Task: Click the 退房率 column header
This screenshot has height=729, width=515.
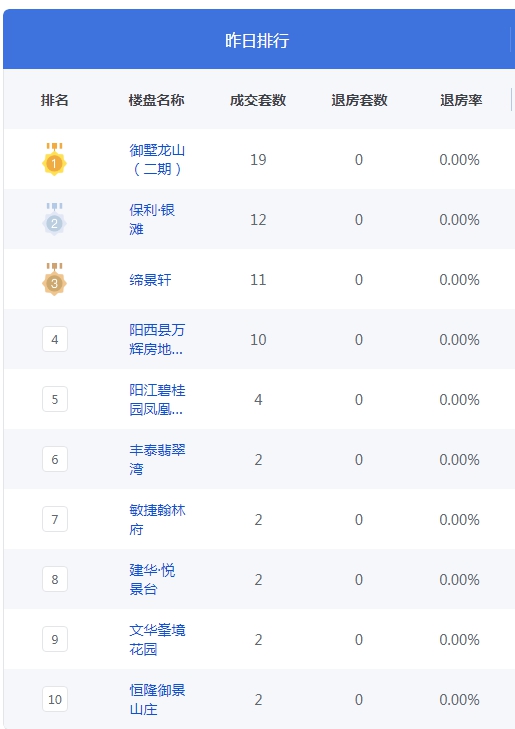Action: pyautogui.click(x=461, y=100)
